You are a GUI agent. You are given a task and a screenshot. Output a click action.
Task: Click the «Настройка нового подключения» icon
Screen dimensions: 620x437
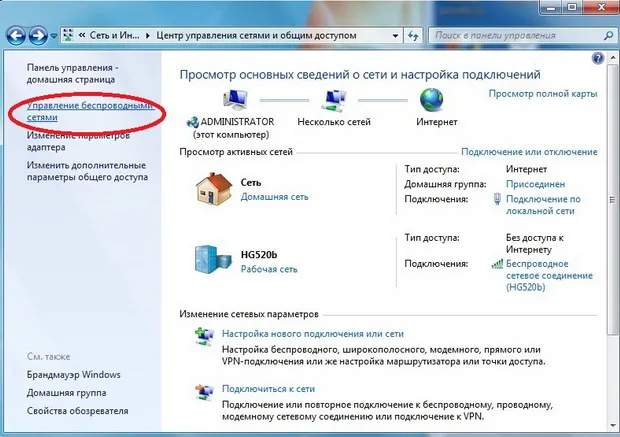point(204,337)
